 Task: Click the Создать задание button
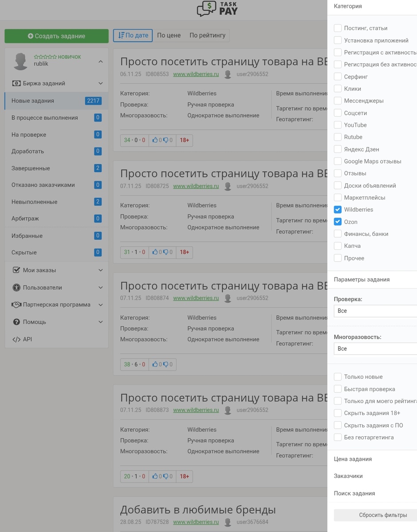pos(56,36)
